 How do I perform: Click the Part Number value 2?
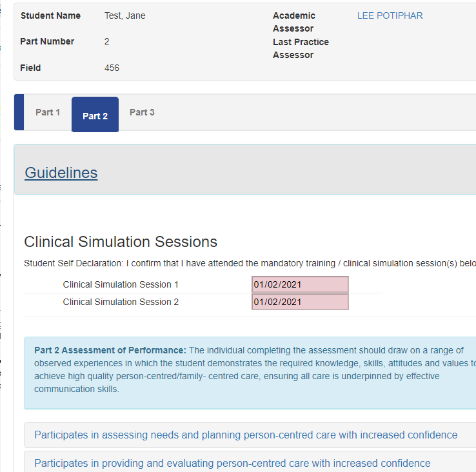(x=106, y=41)
